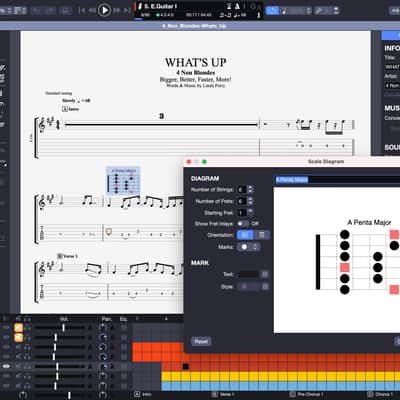Edit the A Penta Major diagram name field
400x400 pixels.
pyautogui.click(x=337, y=180)
